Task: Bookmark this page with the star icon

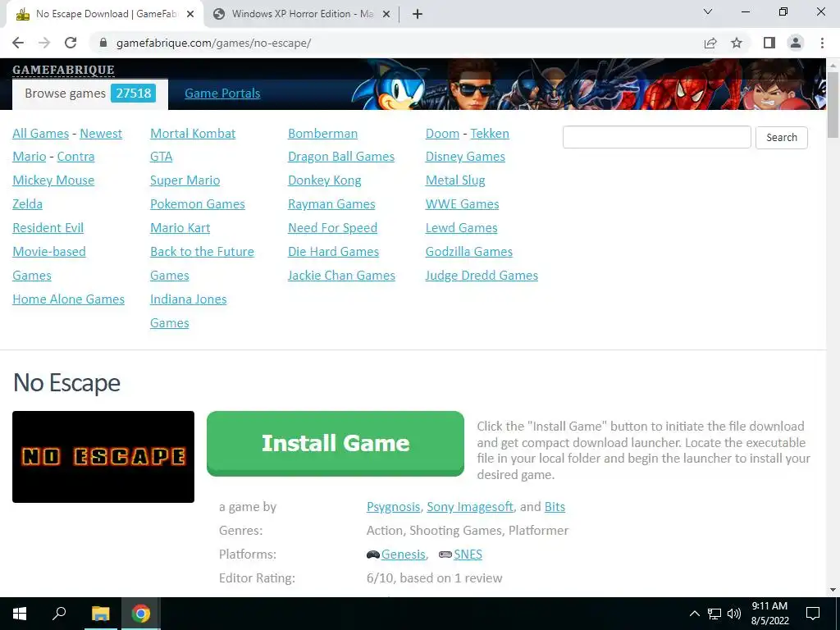Action: (x=737, y=43)
